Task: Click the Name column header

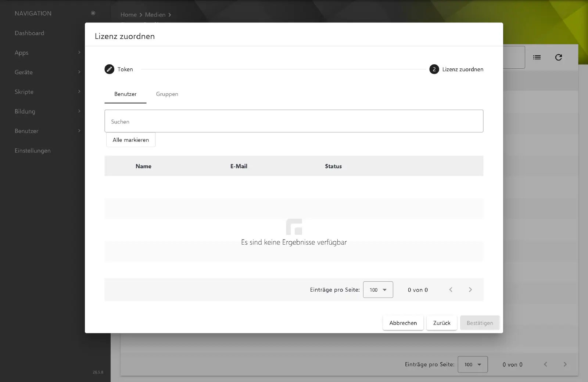Action: (143, 166)
